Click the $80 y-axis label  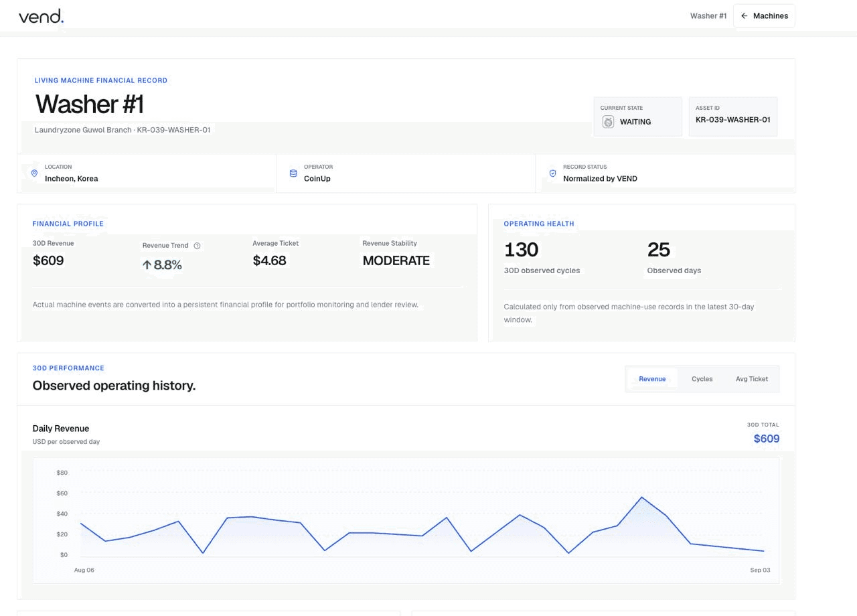[62, 473]
